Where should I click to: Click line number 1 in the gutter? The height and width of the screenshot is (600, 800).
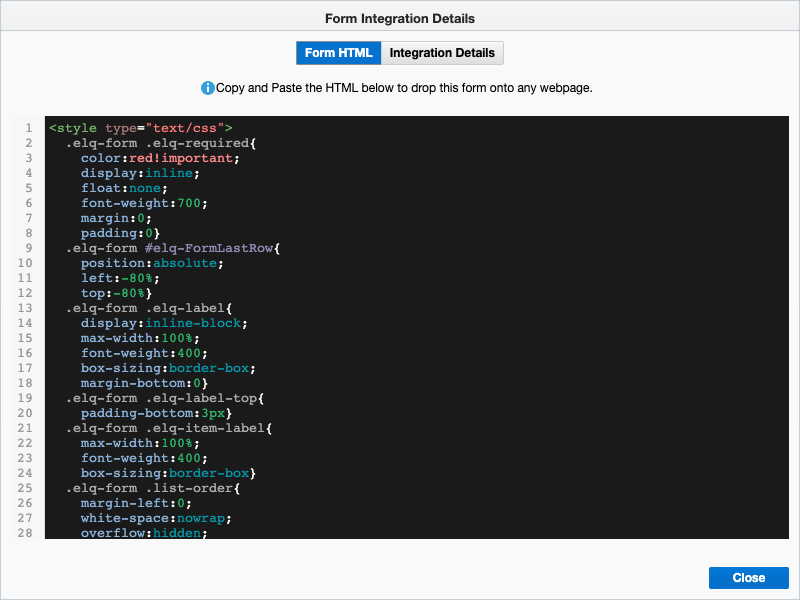tap(28, 128)
